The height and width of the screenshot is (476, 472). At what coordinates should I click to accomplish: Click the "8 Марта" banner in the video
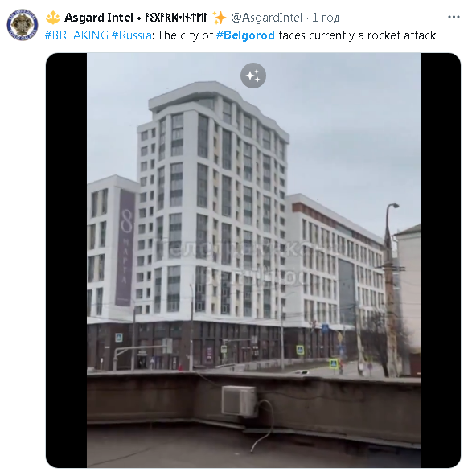point(125,248)
